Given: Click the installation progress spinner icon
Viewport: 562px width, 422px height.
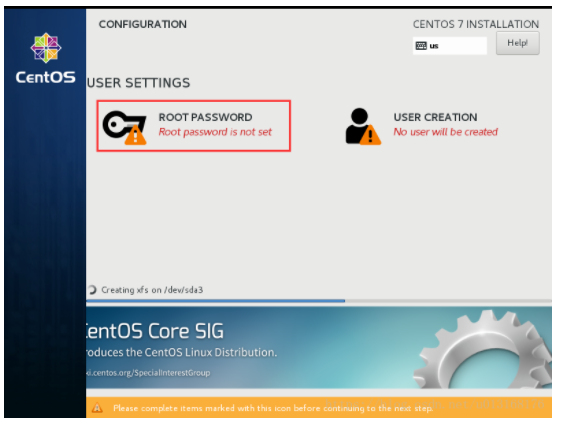Looking at the screenshot, I should point(92,290).
